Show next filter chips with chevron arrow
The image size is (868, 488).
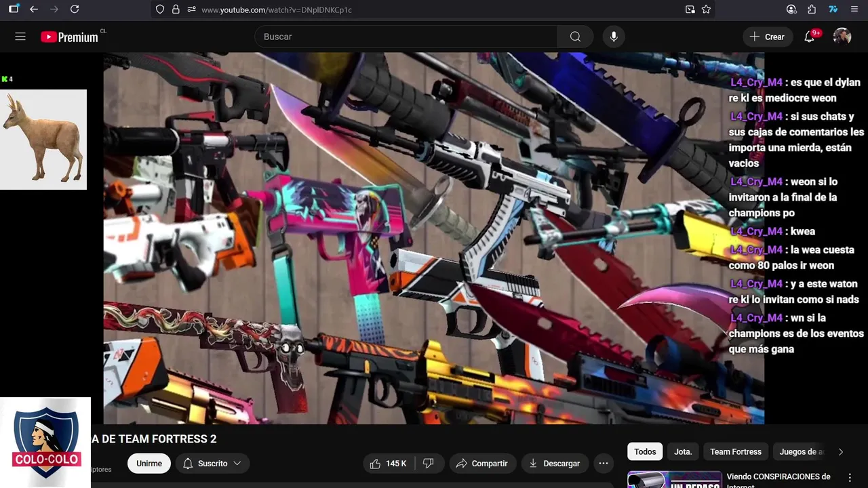pos(841,451)
